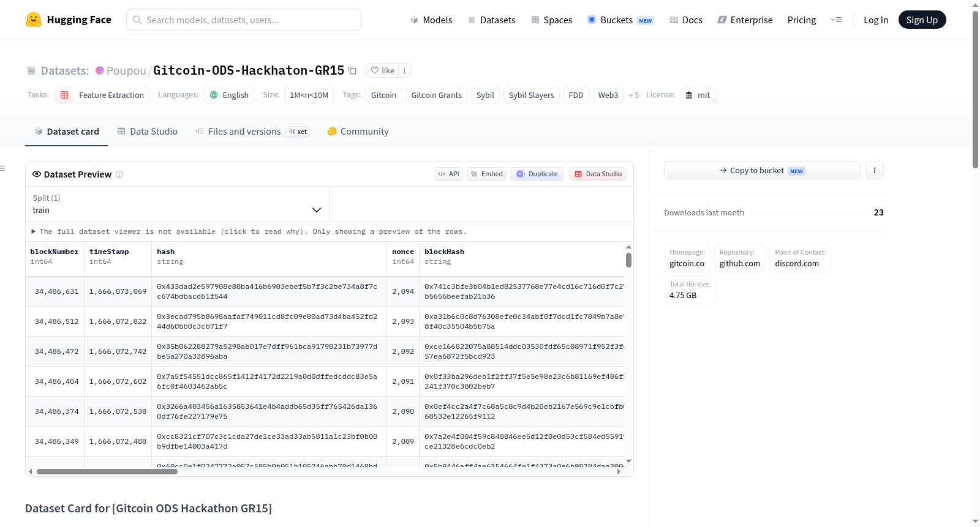Click the Poupou user avatar icon

pos(100,70)
